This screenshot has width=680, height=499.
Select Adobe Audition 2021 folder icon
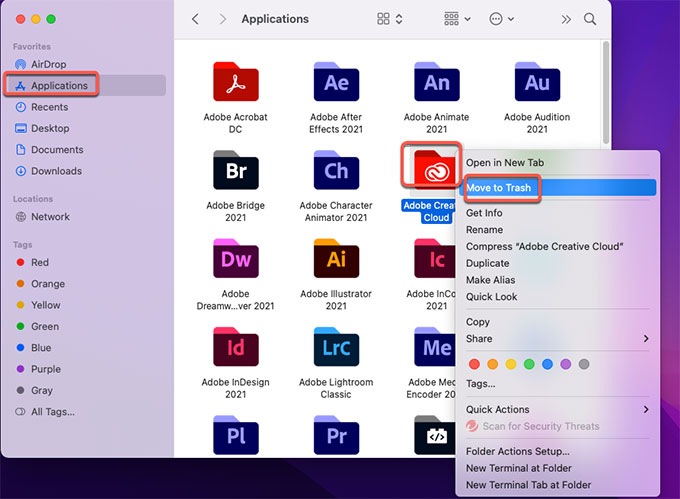click(x=537, y=82)
